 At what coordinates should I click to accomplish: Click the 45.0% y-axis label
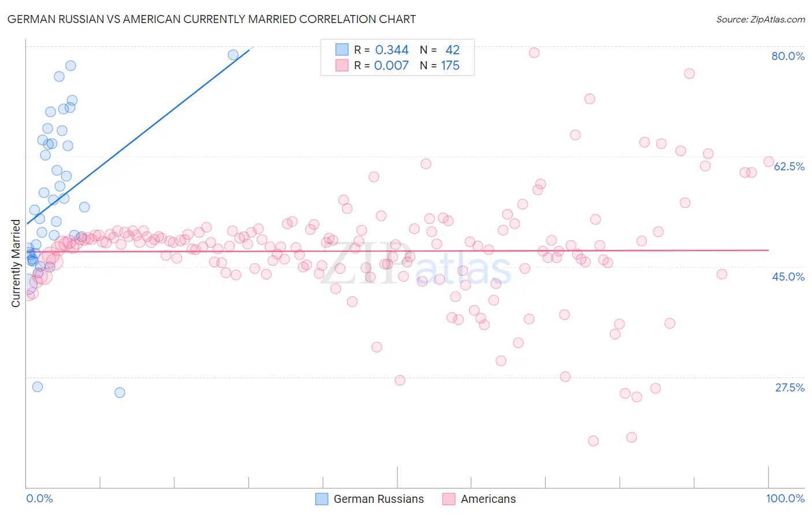pyautogui.click(x=788, y=277)
